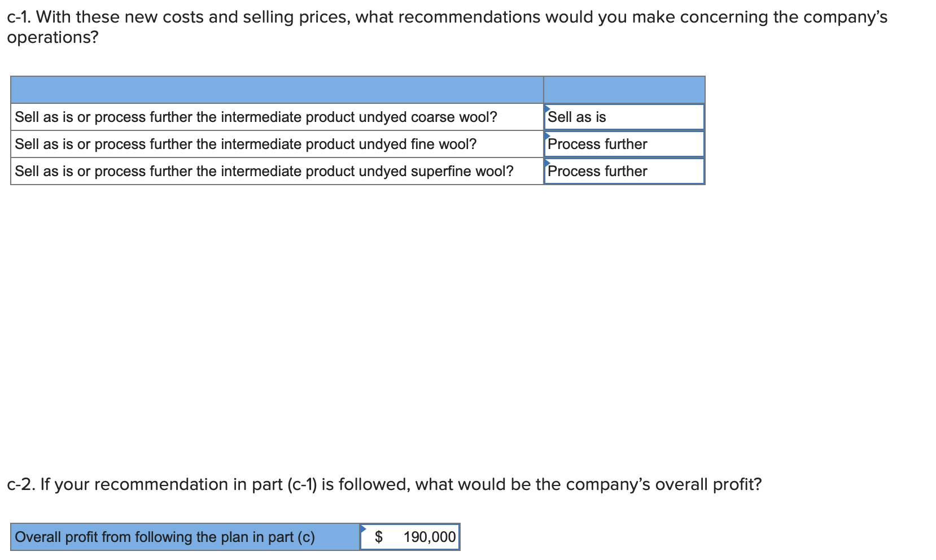Open the fine wool 'Process further' dropdown
The image size is (936, 560).
point(624,144)
